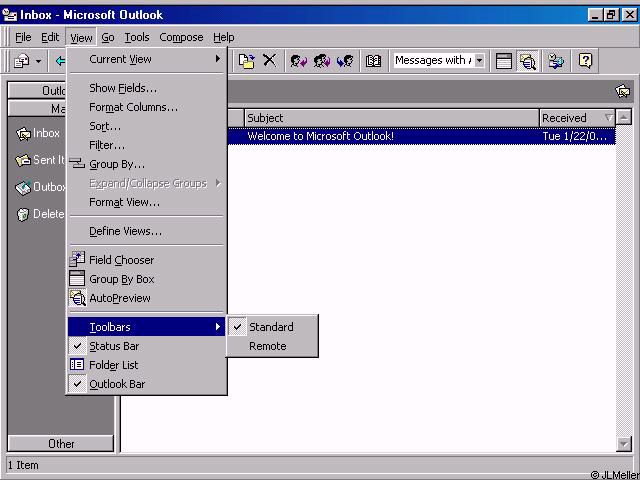
Task: Click the Mail group button
Action: 37,109
